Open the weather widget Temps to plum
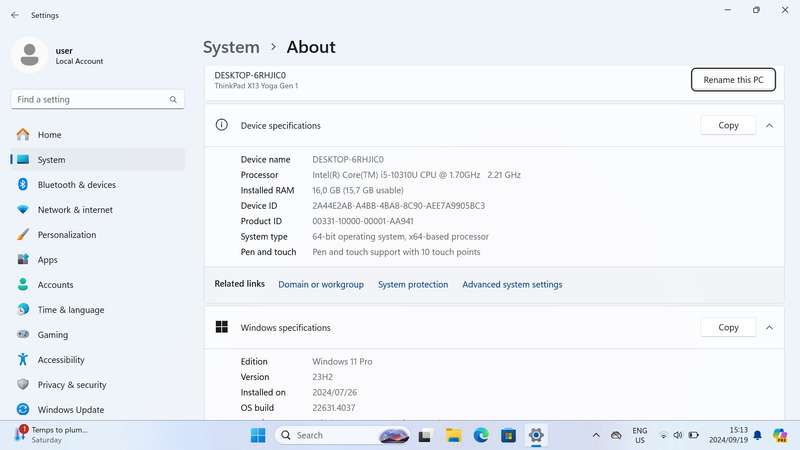The image size is (800, 450). coord(51,435)
